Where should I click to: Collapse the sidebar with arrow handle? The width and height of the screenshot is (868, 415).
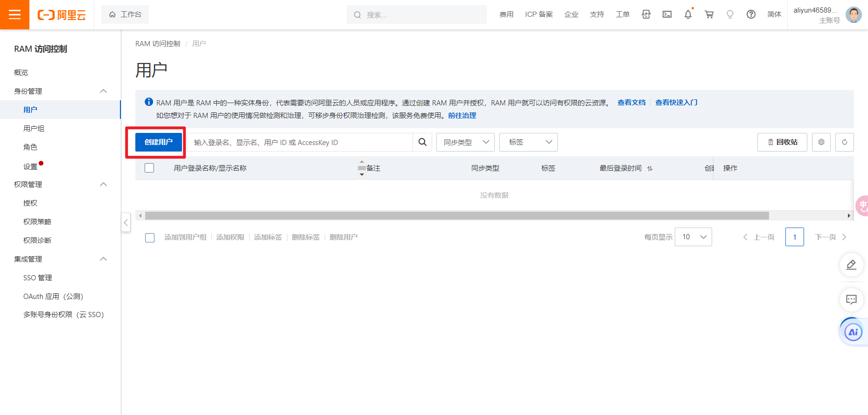tap(126, 222)
